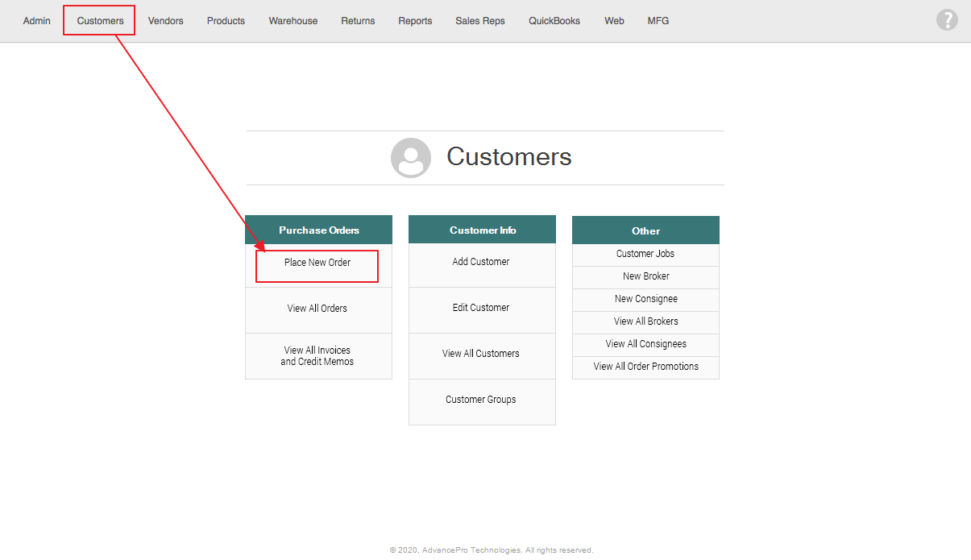This screenshot has height=560, width=971.
Task: View All Order Promotions
Action: tap(645, 367)
